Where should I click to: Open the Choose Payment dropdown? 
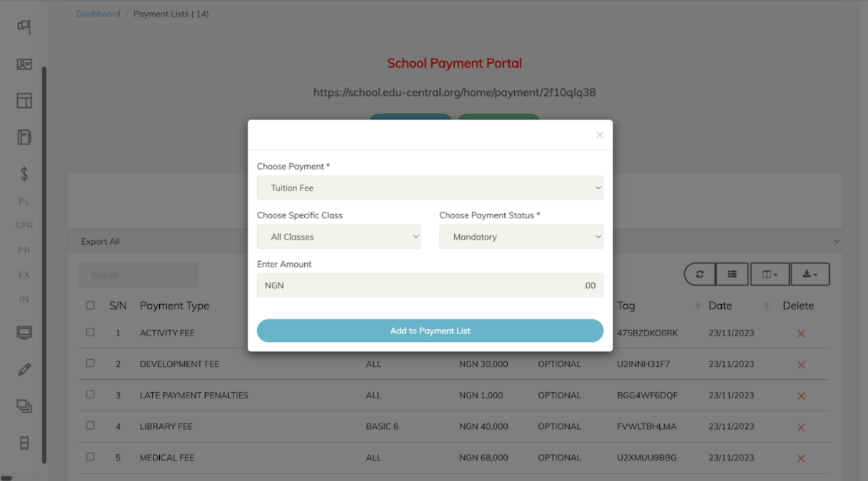[x=430, y=188]
